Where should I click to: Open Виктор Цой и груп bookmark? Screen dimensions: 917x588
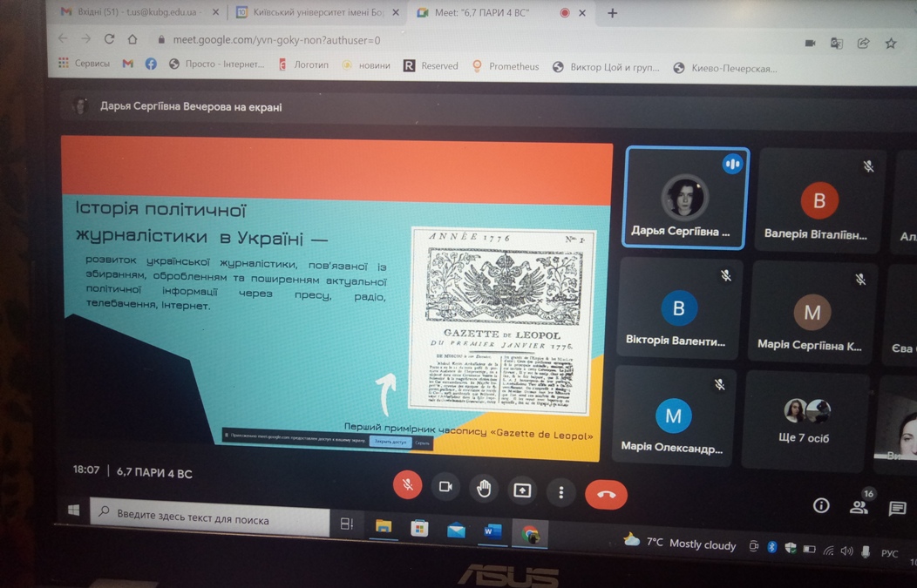click(x=607, y=67)
